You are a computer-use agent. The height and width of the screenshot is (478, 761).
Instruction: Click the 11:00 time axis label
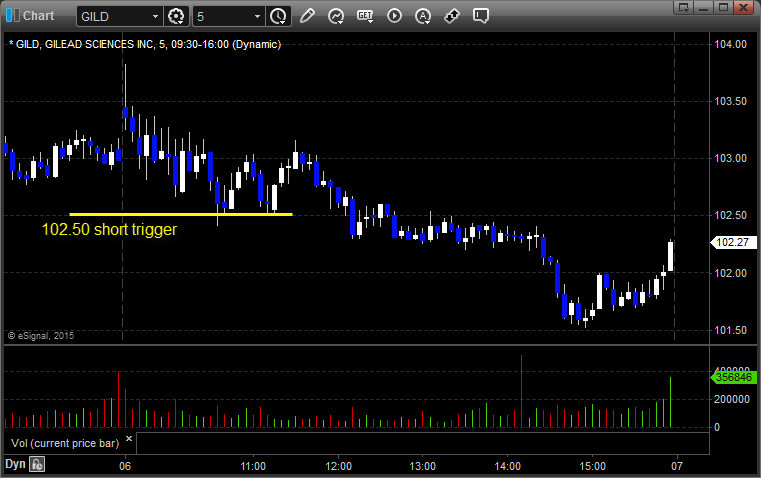[x=253, y=466]
